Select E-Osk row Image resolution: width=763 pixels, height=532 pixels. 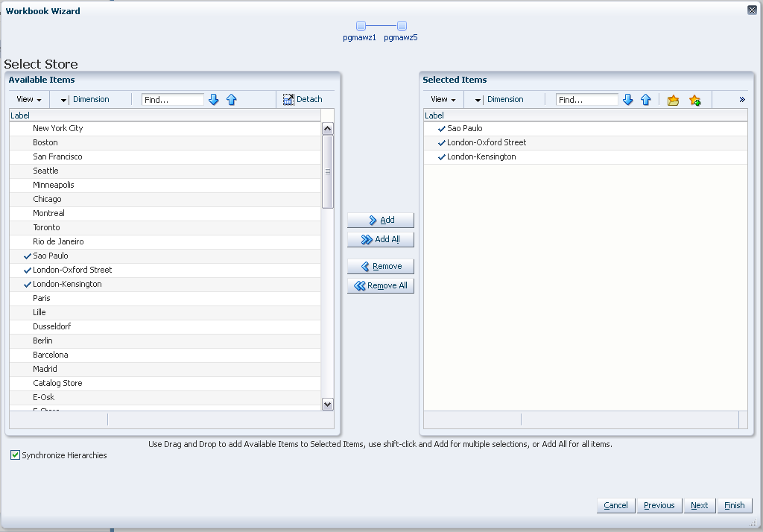click(x=165, y=396)
